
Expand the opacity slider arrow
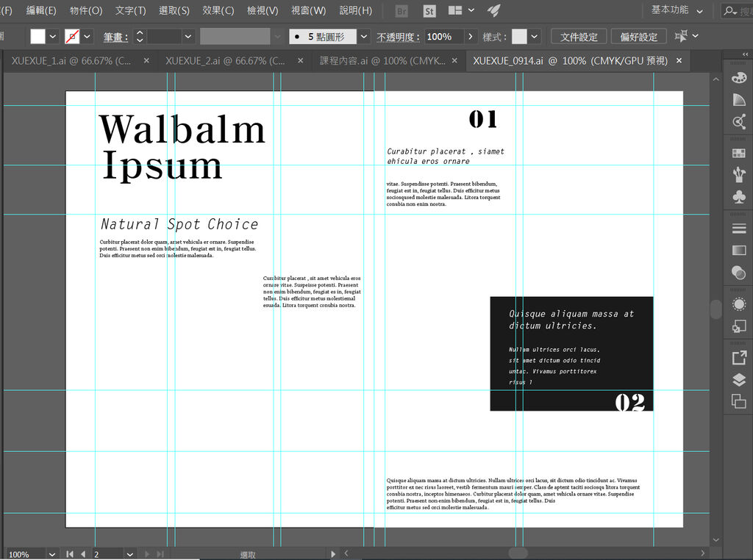470,37
